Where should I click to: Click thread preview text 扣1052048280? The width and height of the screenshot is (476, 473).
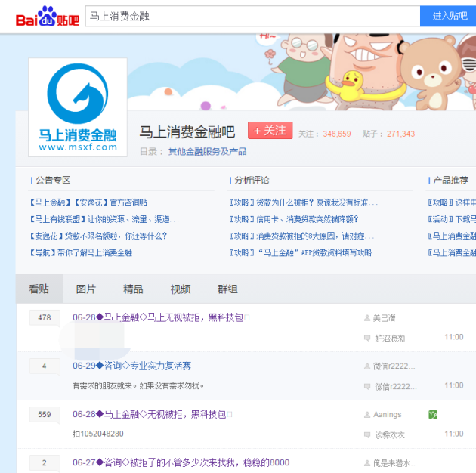pos(98,434)
